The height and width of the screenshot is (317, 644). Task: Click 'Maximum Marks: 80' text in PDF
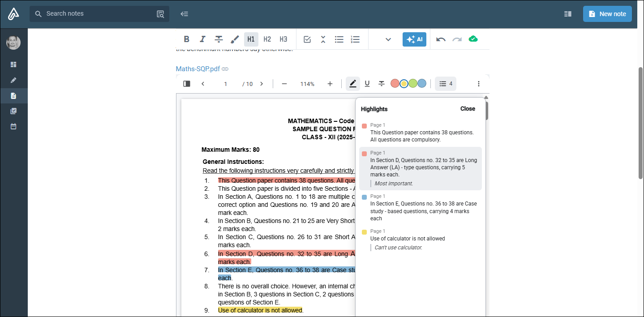tap(230, 150)
